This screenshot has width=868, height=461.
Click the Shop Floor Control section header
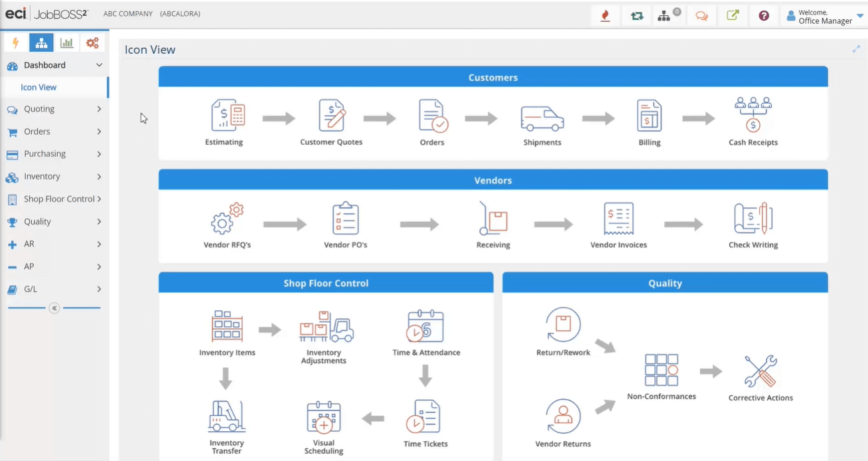click(x=326, y=283)
